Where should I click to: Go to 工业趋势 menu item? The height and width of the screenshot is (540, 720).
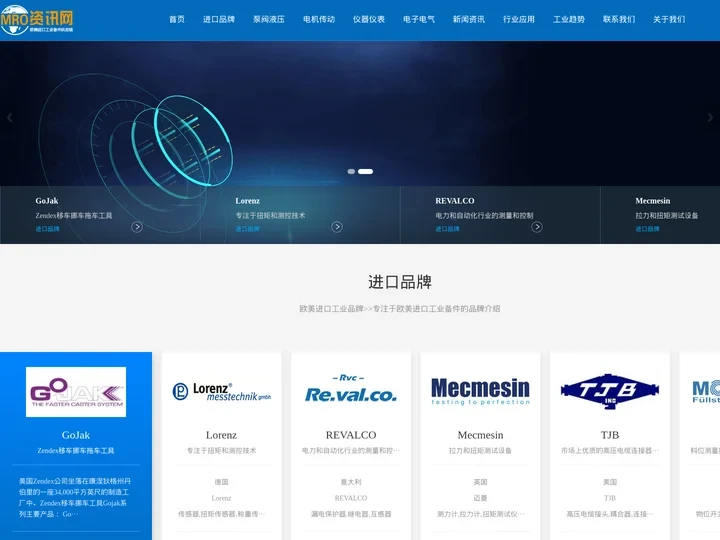tap(569, 19)
